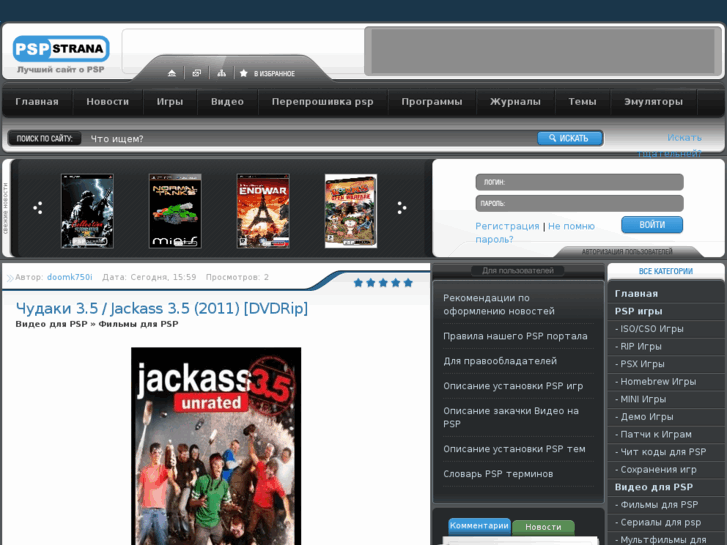Viewport: 727px width, 545px height.
Task: Open Описание установки PSP игр
Action: [513, 386]
